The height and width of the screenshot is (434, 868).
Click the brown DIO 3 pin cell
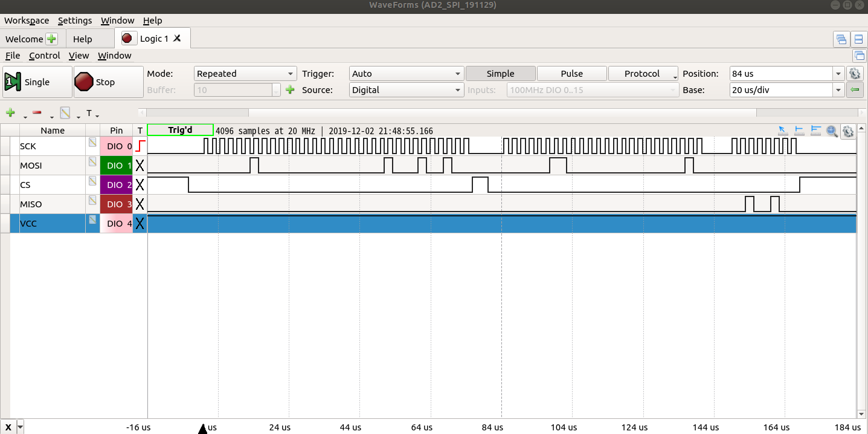pyautogui.click(x=117, y=204)
